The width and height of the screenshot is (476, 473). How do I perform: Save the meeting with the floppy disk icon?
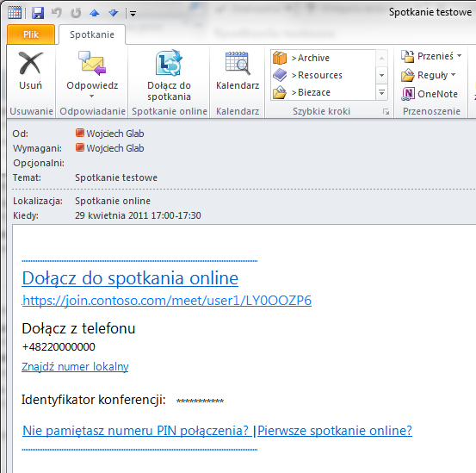[x=38, y=13]
